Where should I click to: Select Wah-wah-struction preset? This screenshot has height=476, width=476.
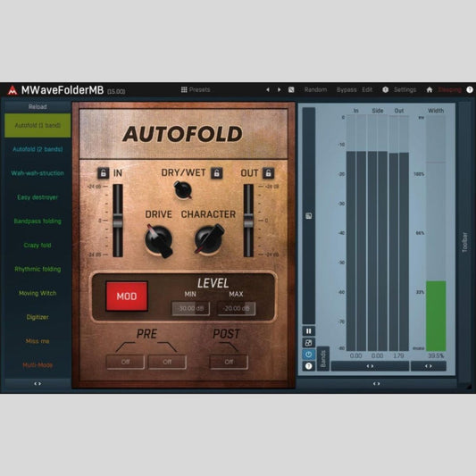[x=38, y=173]
